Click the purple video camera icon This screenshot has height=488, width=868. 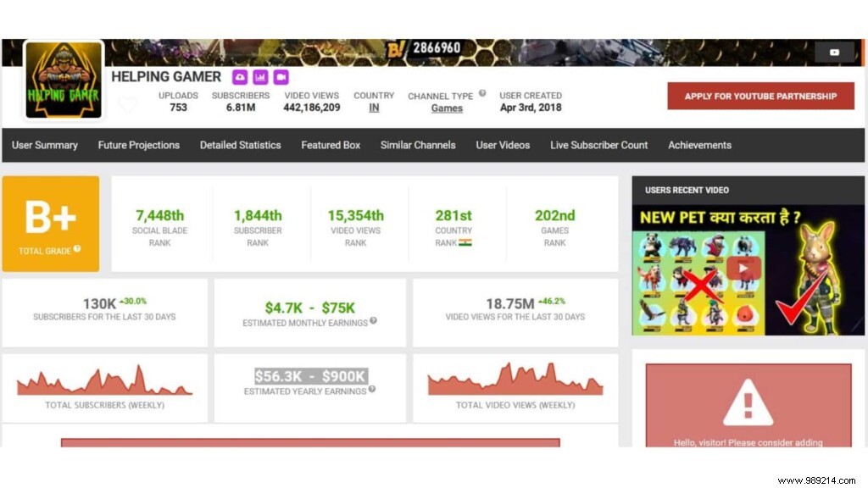click(281, 76)
